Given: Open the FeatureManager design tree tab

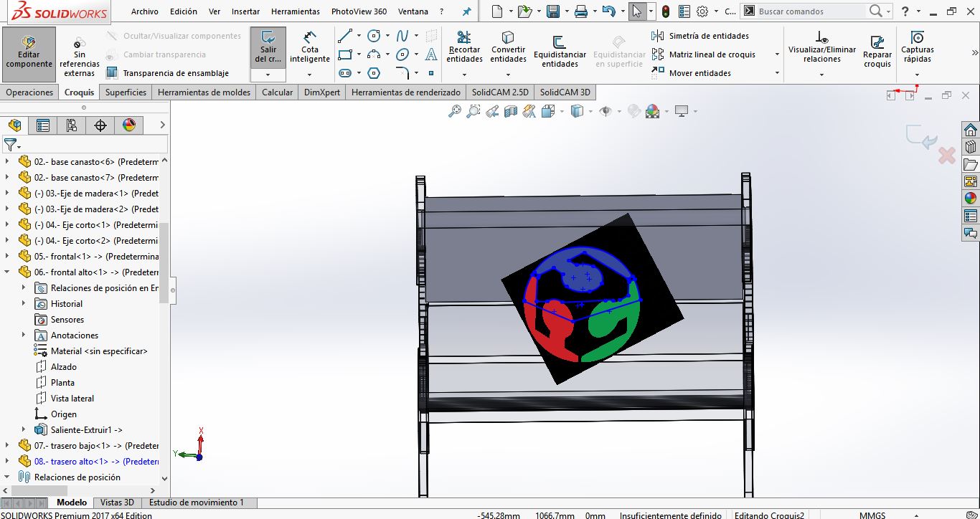Looking at the screenshot, I should pyautogui.click(x=14, y=125).
